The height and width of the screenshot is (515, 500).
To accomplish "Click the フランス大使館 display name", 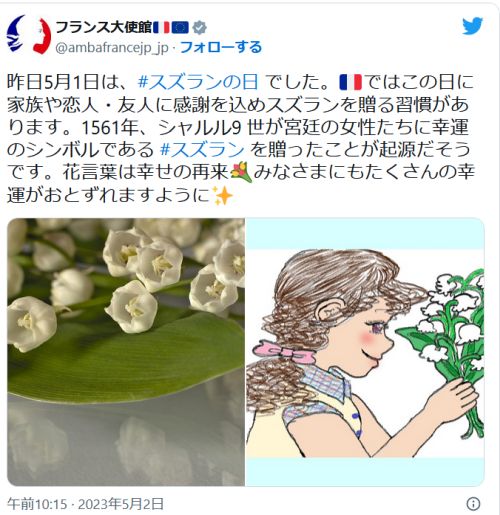I will (104, 27).
